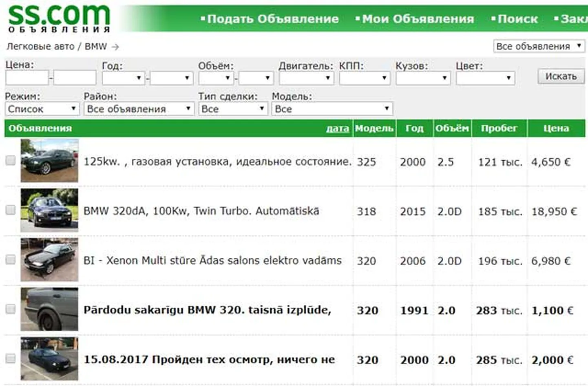The image size is (588, 386).
Task: Click the mileage 185 тыс.
Action: 500,211
